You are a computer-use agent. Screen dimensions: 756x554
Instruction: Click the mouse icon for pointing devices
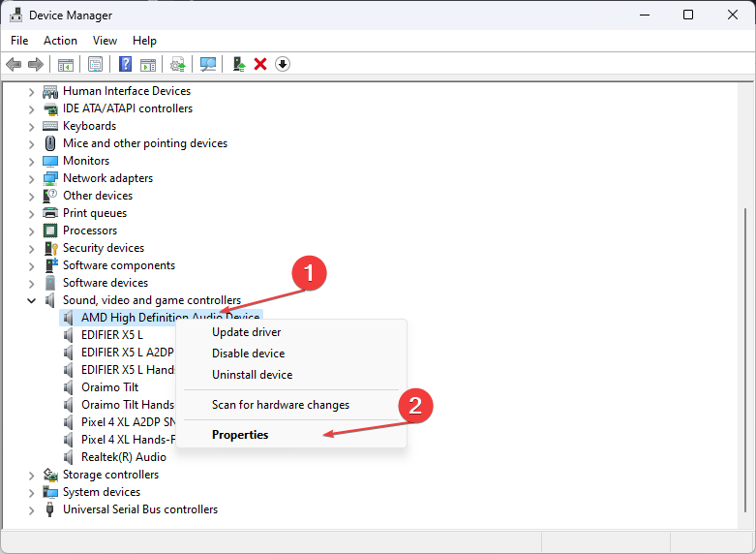(x=50, y=143)
